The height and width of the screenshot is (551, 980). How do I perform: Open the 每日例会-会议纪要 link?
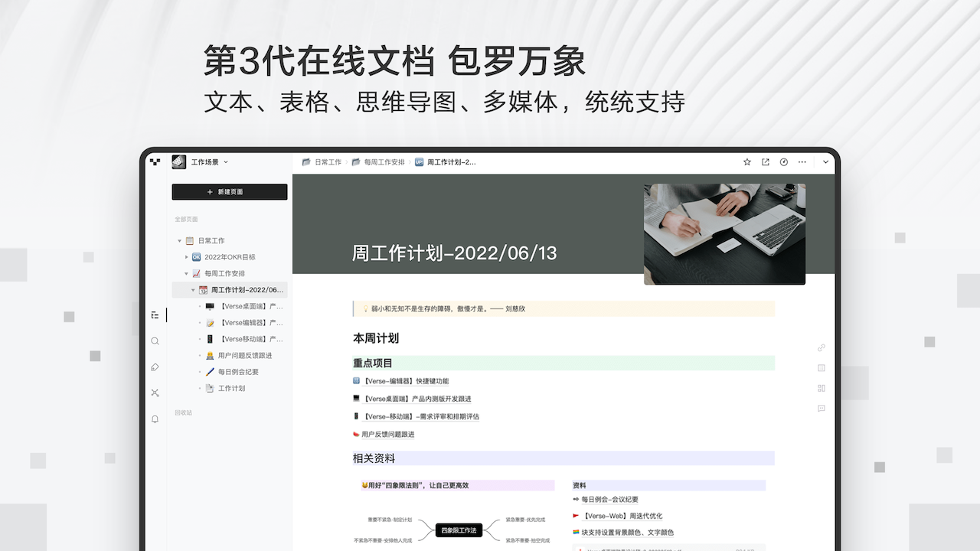click(x=611, y=499)
